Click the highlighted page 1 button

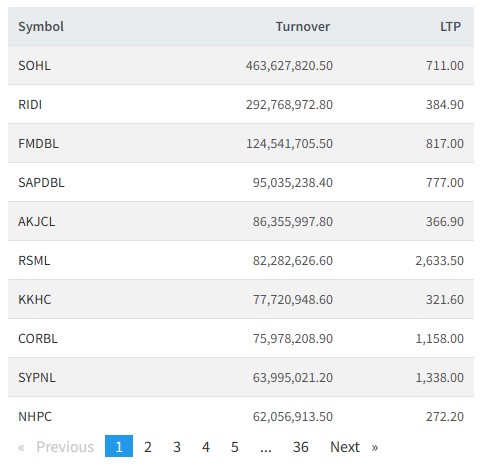[x=119, y=446]
